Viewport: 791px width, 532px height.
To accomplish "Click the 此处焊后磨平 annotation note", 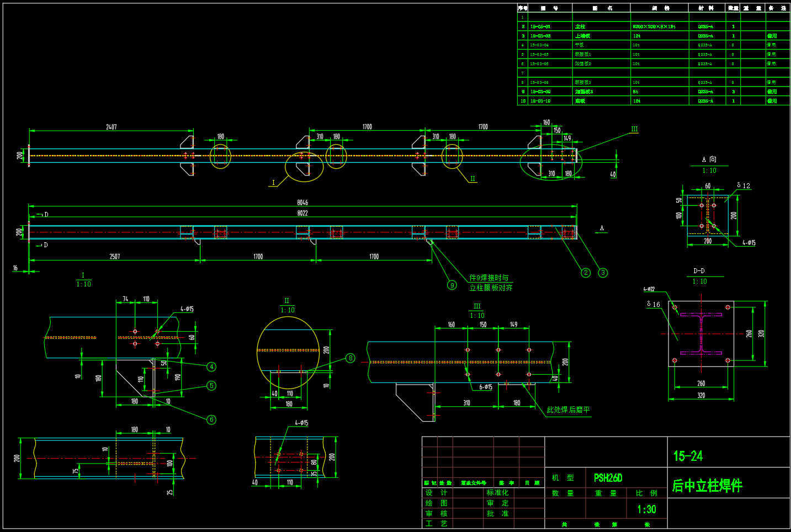I will [x=568, y=410].
